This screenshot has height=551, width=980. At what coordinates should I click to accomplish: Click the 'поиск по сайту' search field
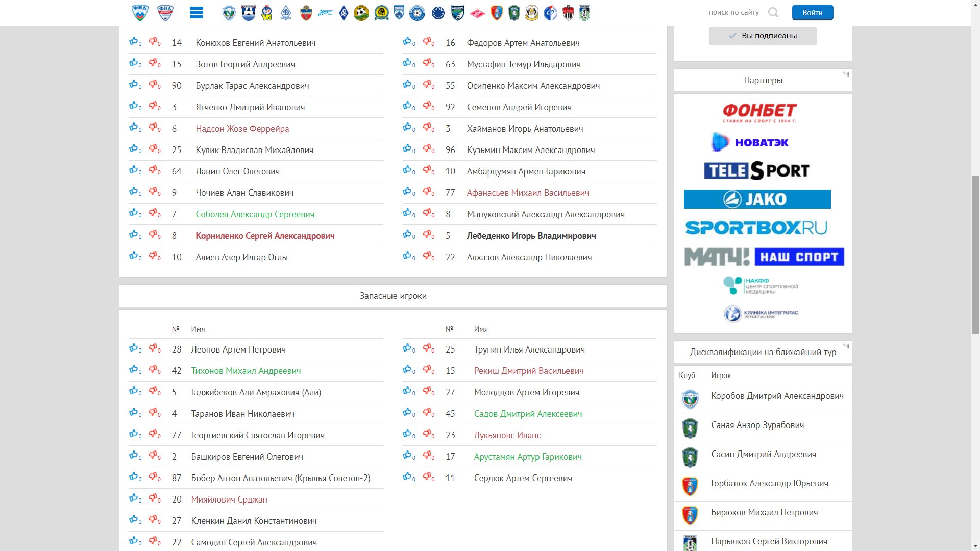coord(733,13)
